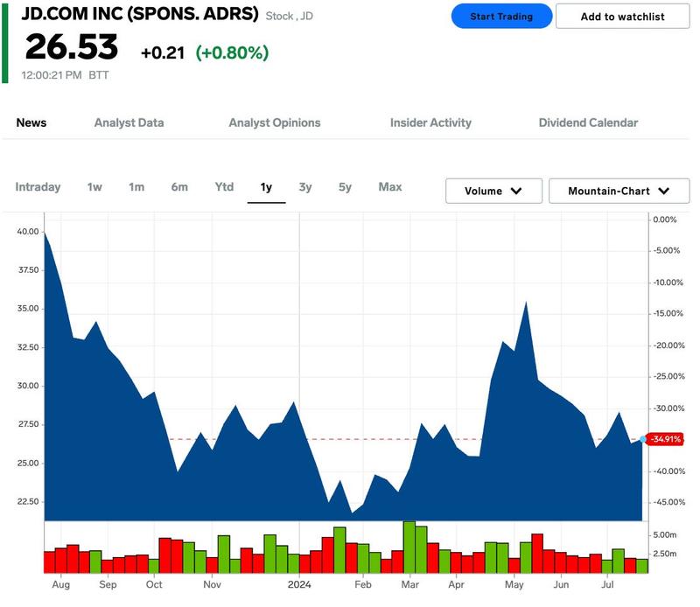
Task: Click the Nov label on the time axis
Action: (x=212, y=584)
